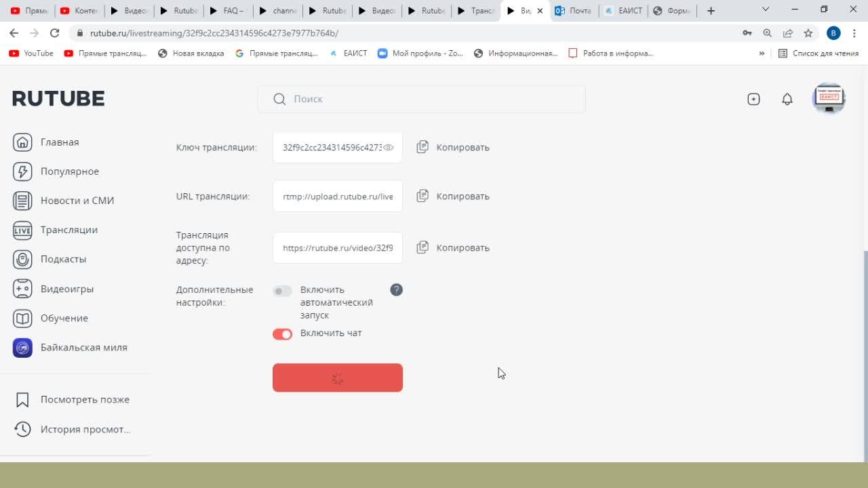Copy the Трансляция доступна по адресу link
This screenshot has height=488, width=868.
pyautogui.click(x=452, y=247)
